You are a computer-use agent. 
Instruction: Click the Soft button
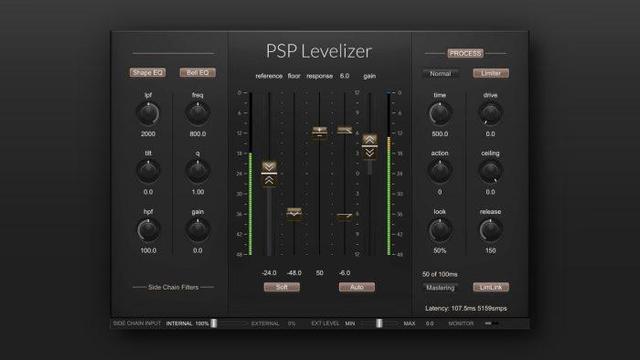coord(282,287)
